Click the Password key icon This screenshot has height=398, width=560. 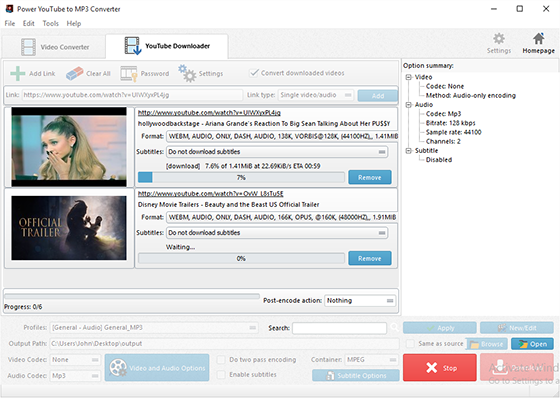(129, 74)
